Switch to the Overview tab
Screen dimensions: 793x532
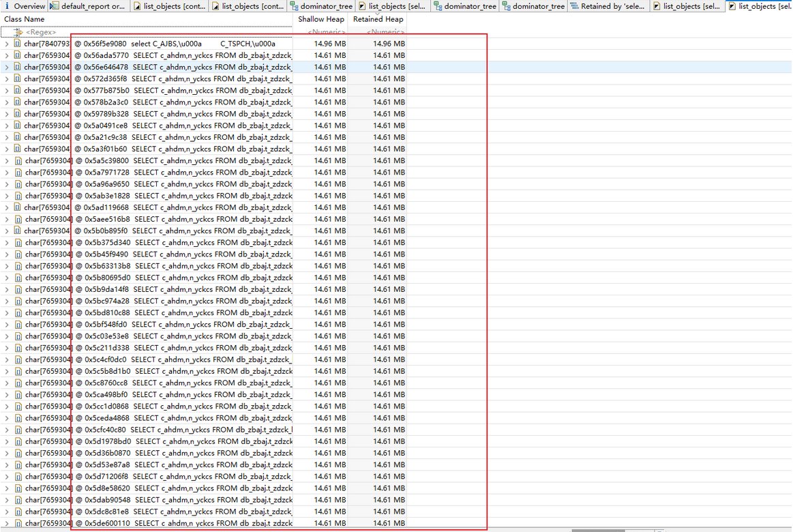click(29, 6)
